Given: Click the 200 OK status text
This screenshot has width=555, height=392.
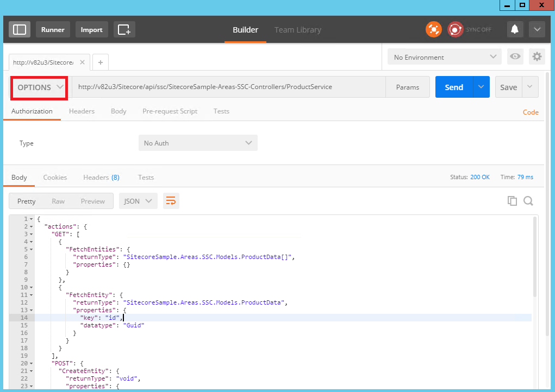Looking at the screenshot, I should (x=480, y=177).
